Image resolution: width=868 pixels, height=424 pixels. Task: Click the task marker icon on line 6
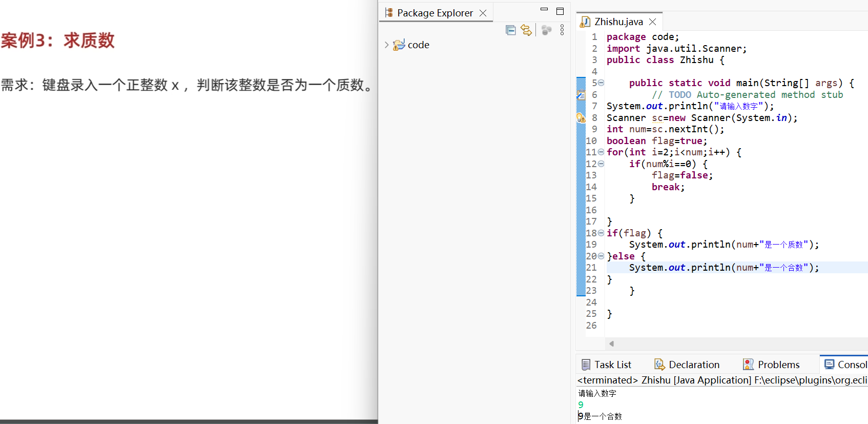click(x=581, y=95)
